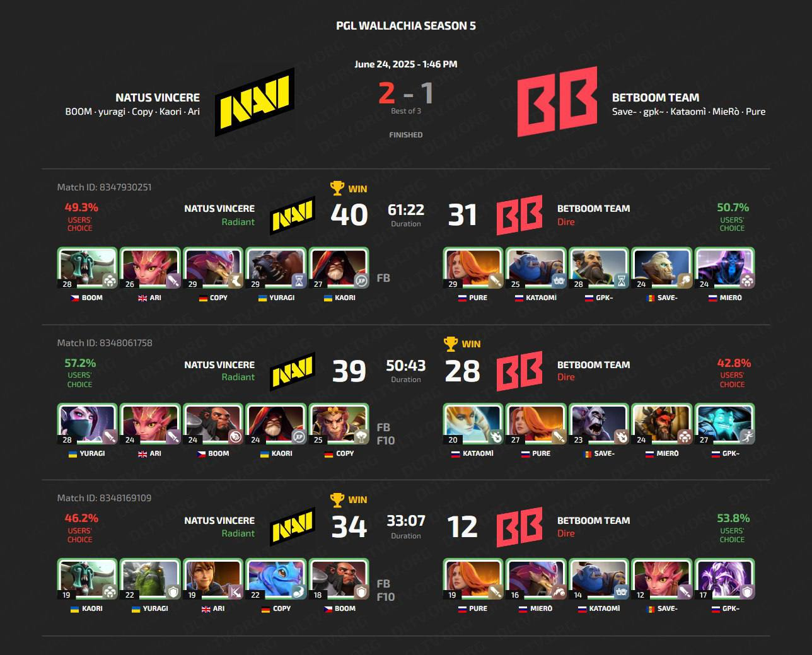812x655 pixels.
Task: Open Match ID 8348169109
Action: tap(104, 498)
